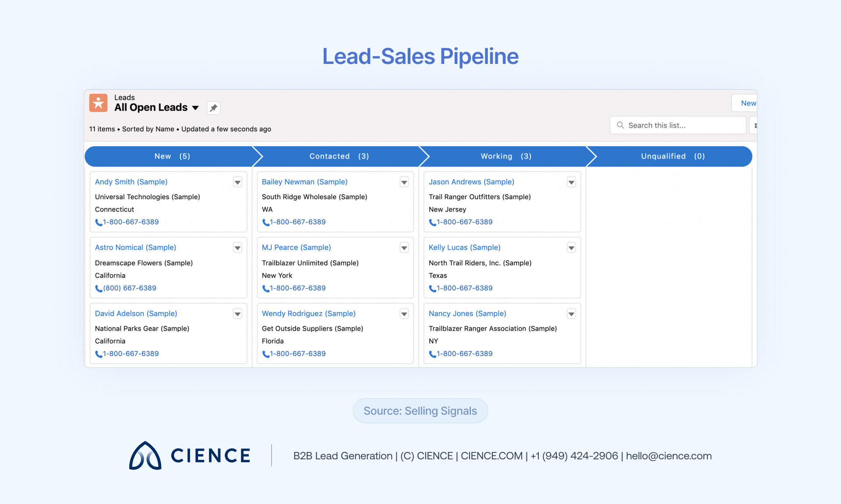
Task: Click the phone icon on Wendy Rodriguez's card
Action: tap(265, 354)
